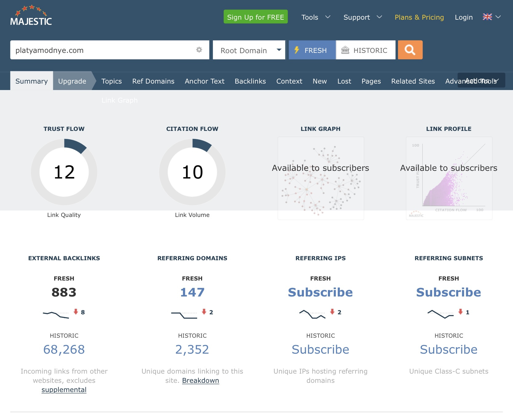Image resolution: width=513 pixels, height=420 pixels.
Task: Open the search settings gear icon
Action: (199, 50)
